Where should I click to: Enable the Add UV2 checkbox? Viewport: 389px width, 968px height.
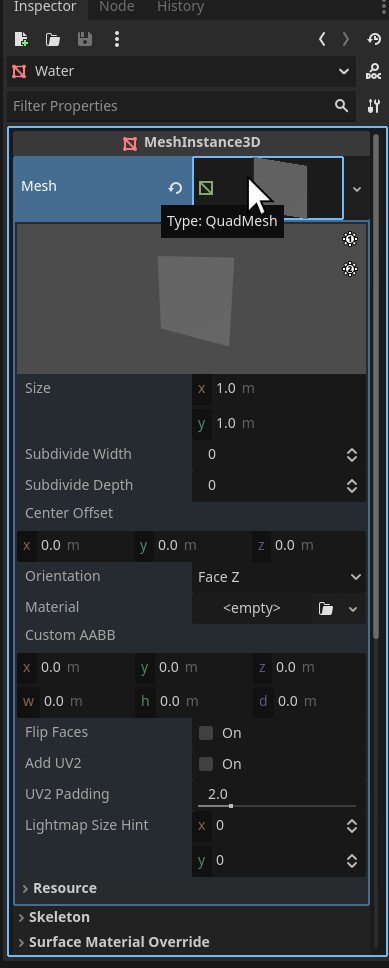point(206,764)
